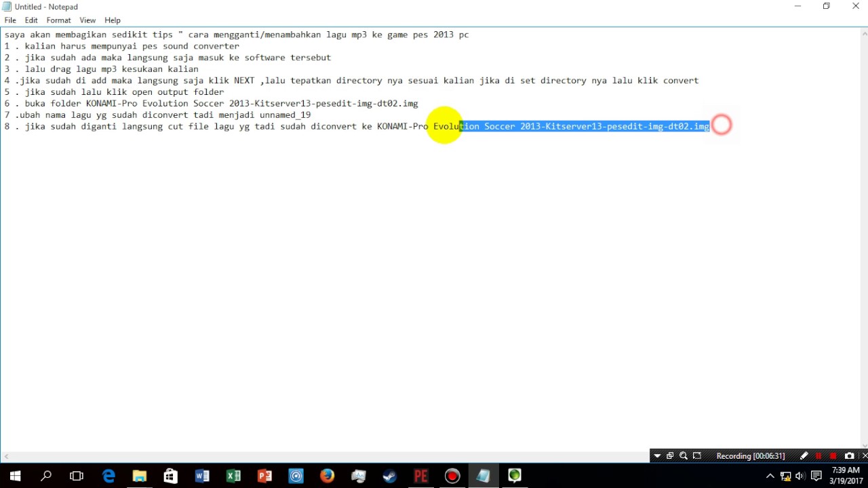Viewport: 868px width, 488px height.
Task: Click the recorder zoom magnifier icon
Action: click(x=684, y=456)
